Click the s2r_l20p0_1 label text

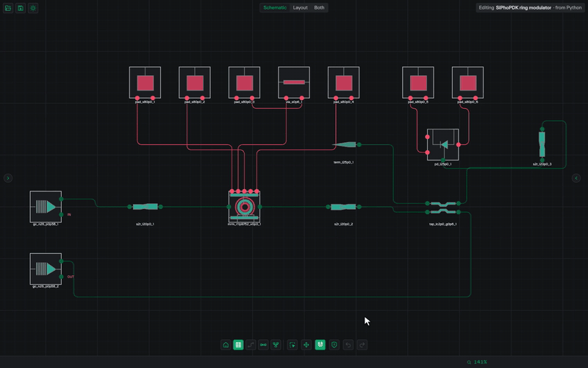(x=145, y=224)
